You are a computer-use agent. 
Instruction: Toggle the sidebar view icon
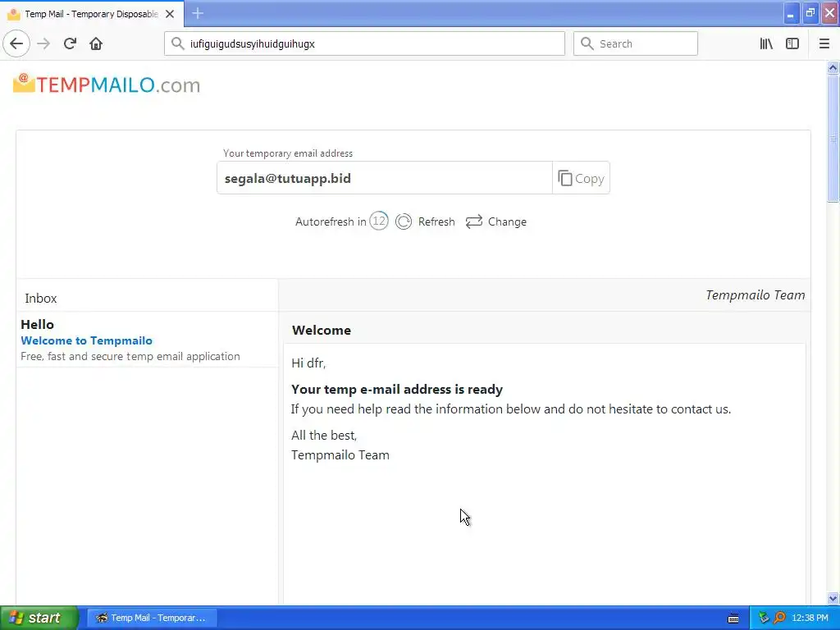[792, 43]
